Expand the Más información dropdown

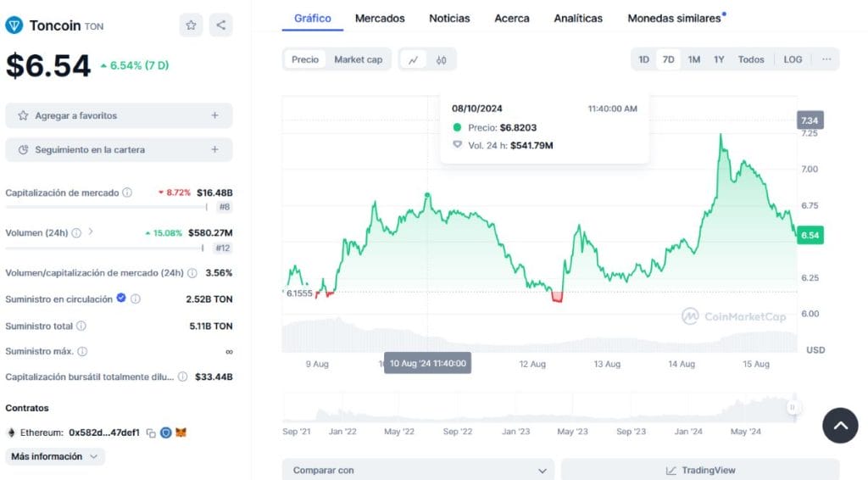coord(55,456)
